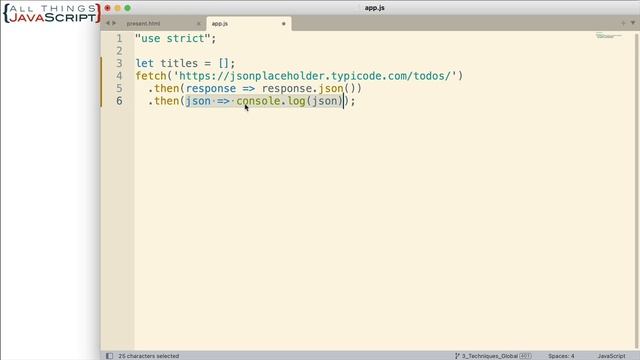640x360 pixels.
Task: Click line number 6 in gutter
Action: click(119, 101)
